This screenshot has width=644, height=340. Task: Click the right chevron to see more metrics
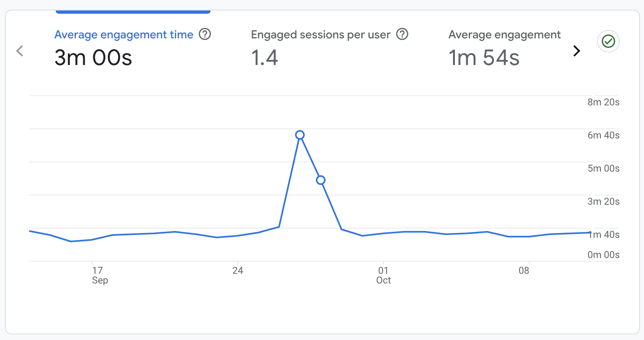click(x=577, y=51)
